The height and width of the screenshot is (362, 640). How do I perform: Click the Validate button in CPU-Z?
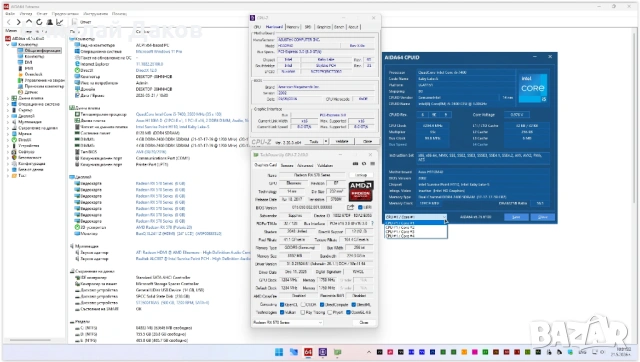click(342, 141)
